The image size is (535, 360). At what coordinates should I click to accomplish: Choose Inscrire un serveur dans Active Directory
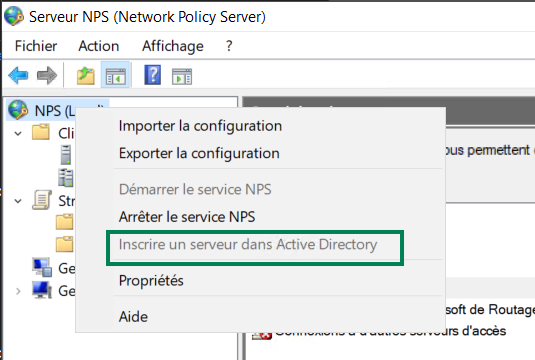pyautogui.click(x=248, y=244)
